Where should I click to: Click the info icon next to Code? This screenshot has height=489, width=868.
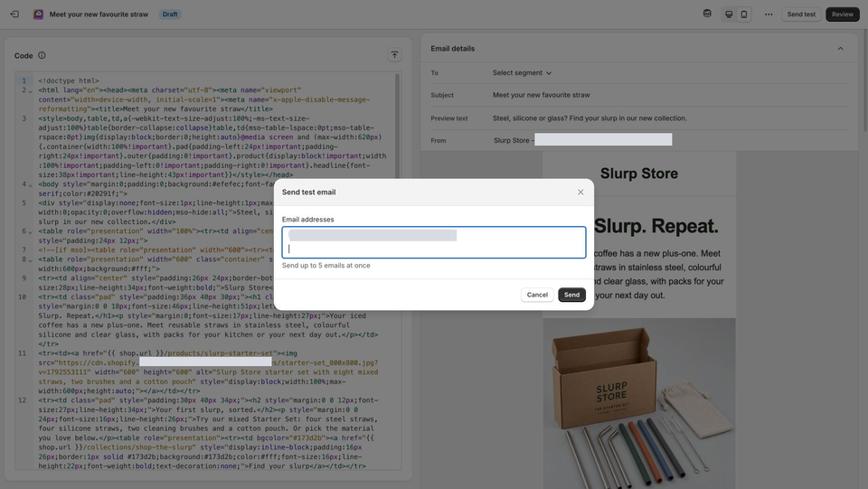[42, 55]
